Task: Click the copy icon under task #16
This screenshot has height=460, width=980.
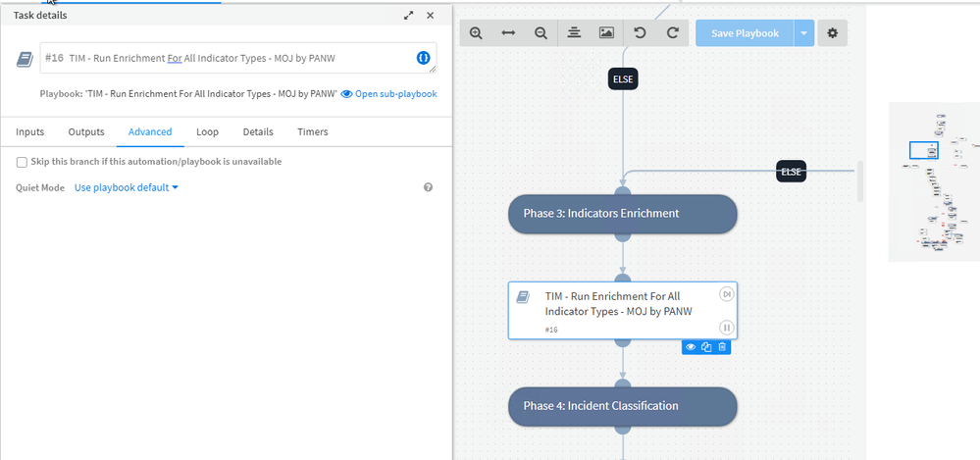Action: 706,347
